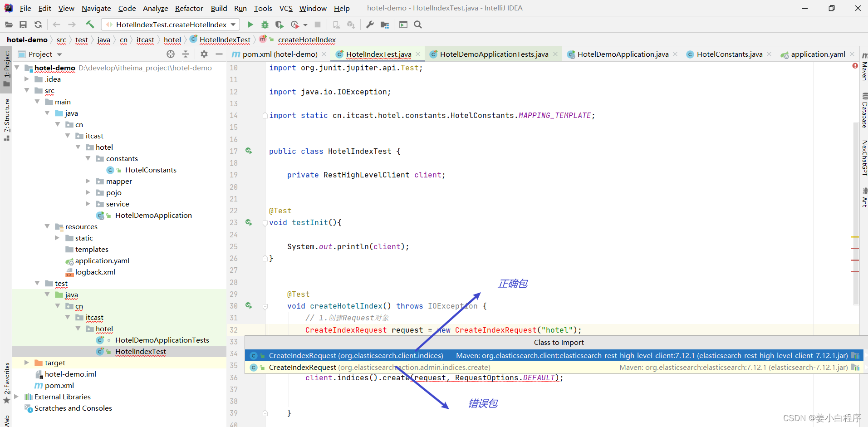Open the Database tool window
This screenshot has width=868, height=427.
pyautogui.click(x=864, y=111)
